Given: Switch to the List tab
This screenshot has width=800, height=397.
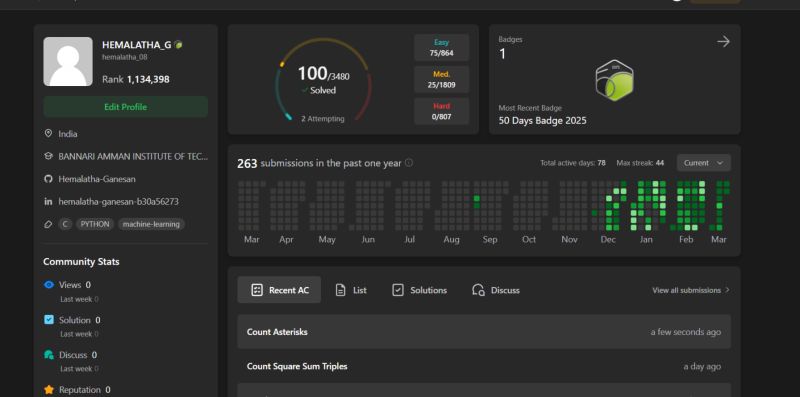Looking at the screenshot, I should 351,290.
